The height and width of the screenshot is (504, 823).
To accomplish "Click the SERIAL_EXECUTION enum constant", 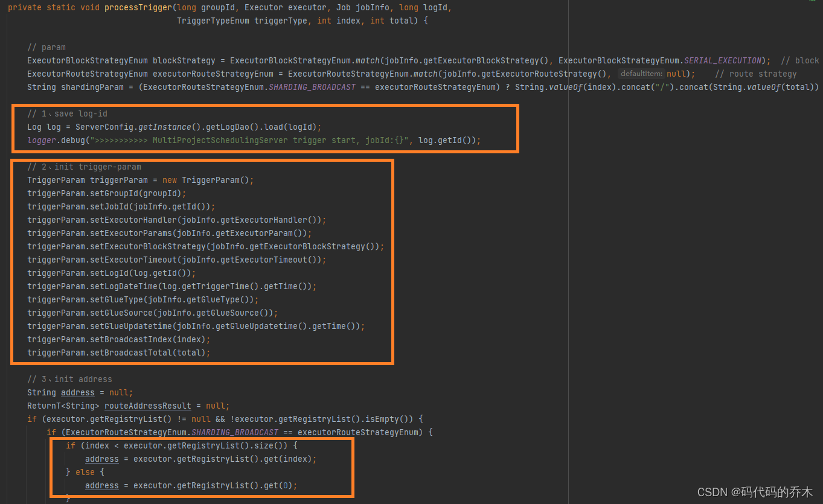I will (x=723, y=60).
